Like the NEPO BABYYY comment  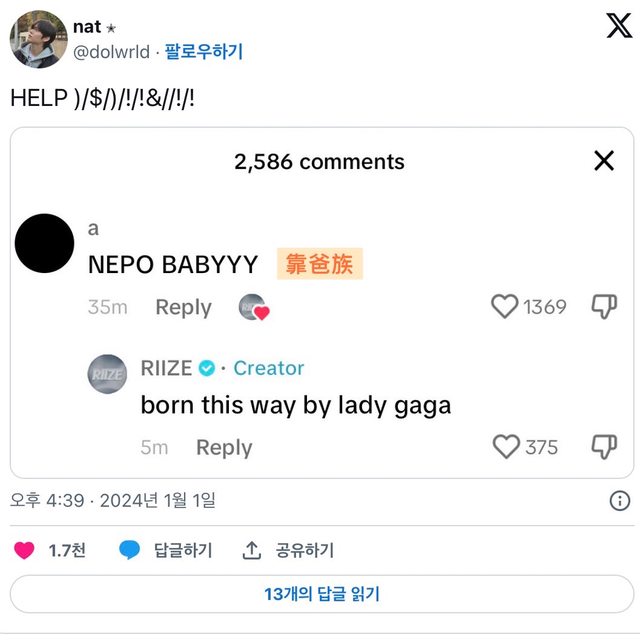pos(505,307)
